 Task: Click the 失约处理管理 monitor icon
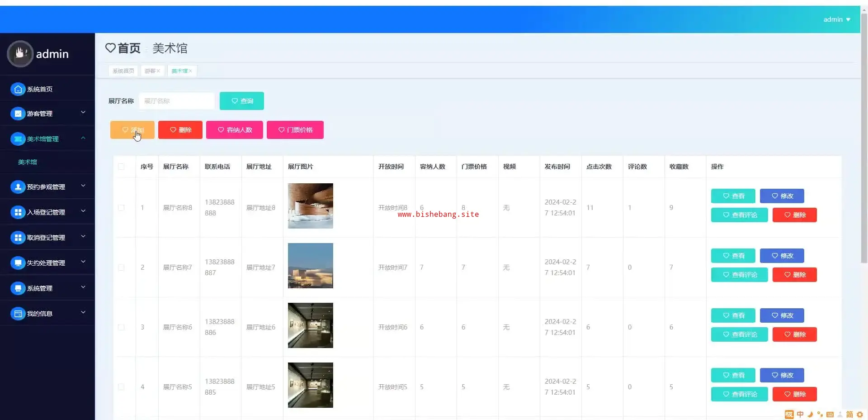18,262
